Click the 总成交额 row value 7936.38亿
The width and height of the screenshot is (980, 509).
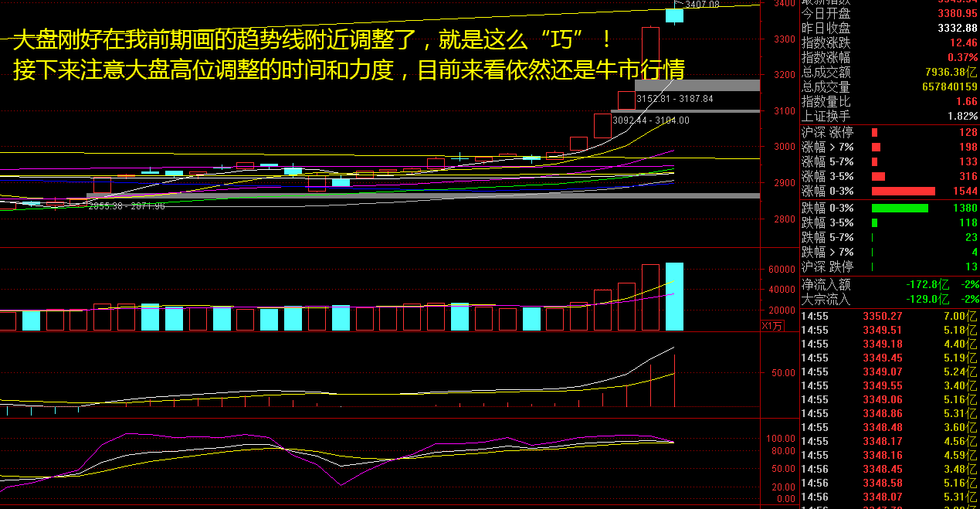coord(889,72)
